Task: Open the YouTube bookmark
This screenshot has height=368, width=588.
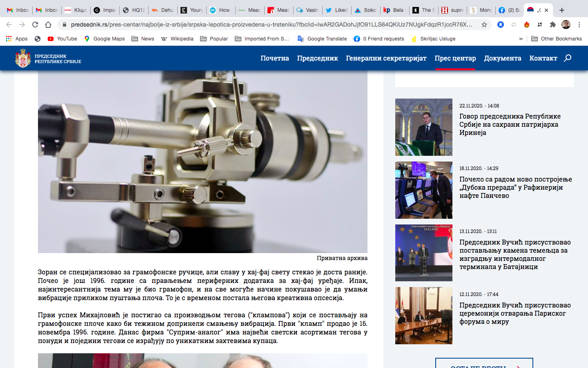Action: click(62, 39)
